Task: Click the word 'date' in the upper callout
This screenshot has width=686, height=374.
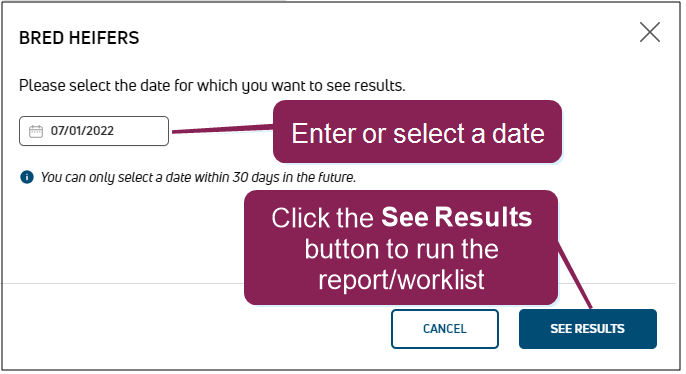Action: [x=518, y=133]
